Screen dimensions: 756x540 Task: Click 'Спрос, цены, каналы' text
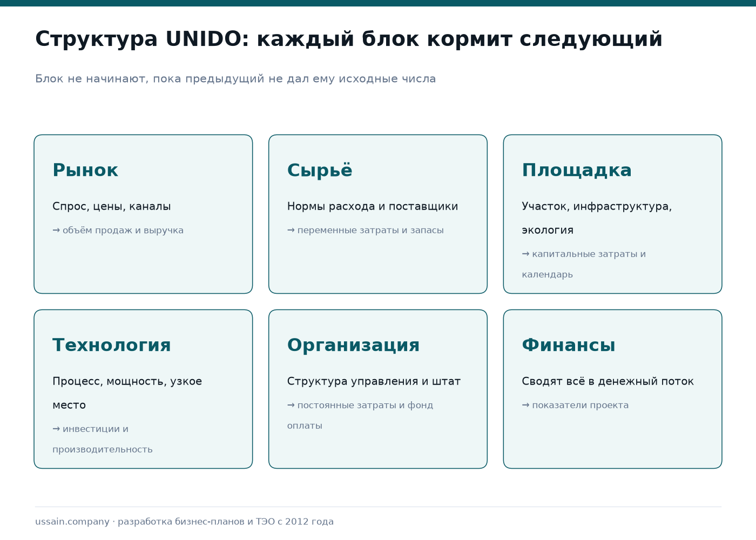pyautogui.click(x=112, y=206)
